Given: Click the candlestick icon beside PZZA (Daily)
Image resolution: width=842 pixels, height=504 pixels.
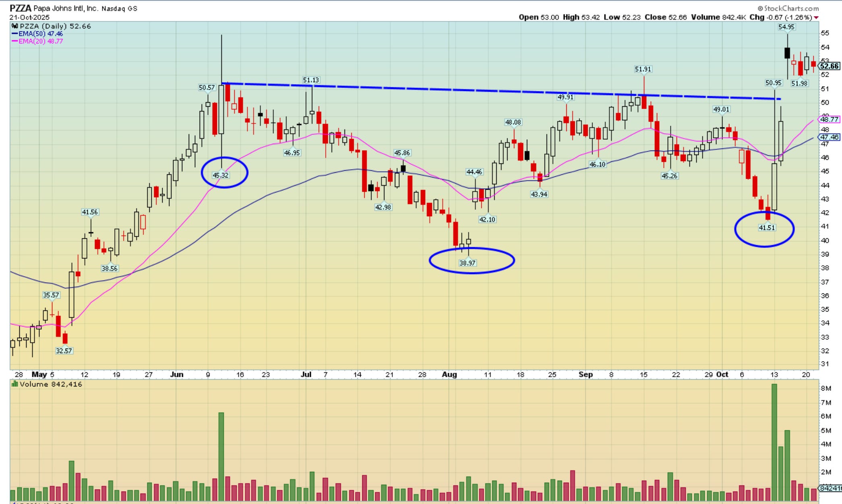Looking at the screenshot, I should tap(15, 26).
